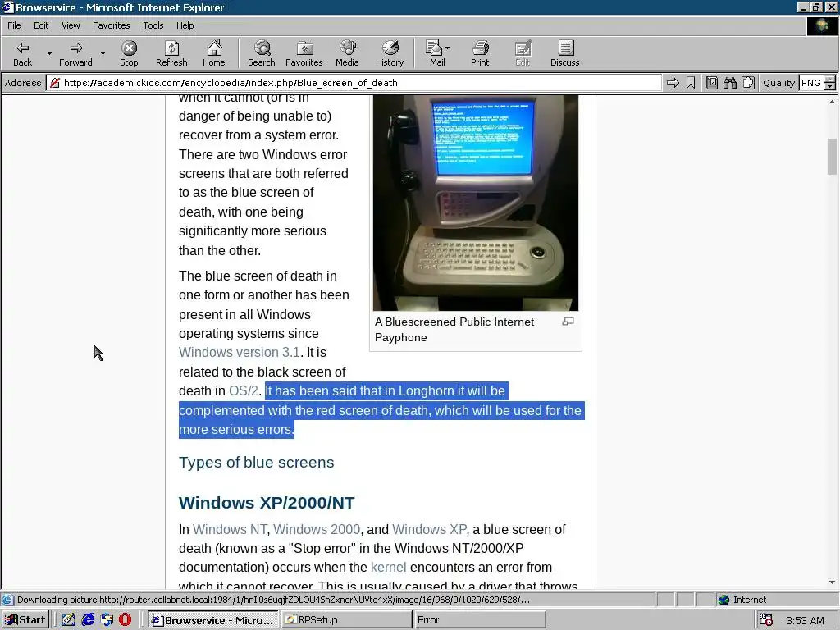840x630 pixels.
Task: Show the History pane
Action: [390, 53]
